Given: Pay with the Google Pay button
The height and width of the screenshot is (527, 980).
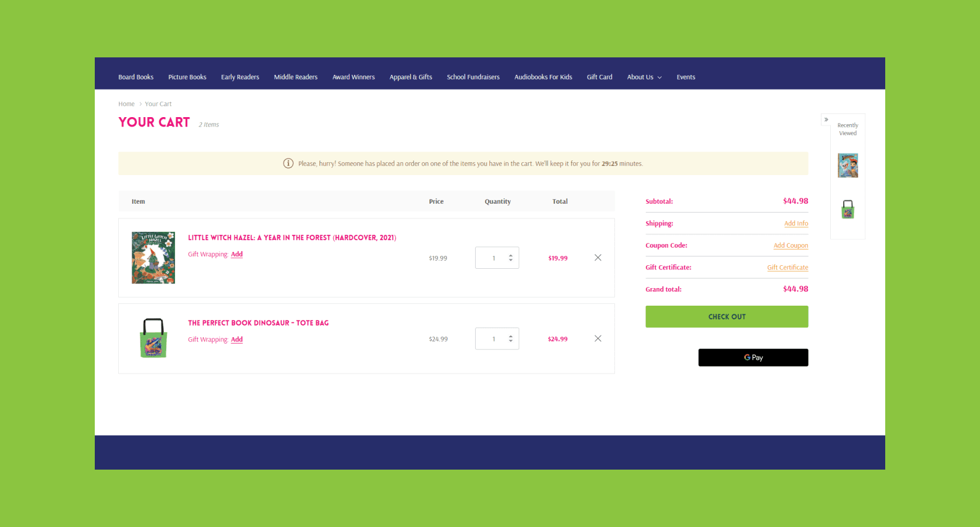Looking at the screenshot, I should pyautogui.click(x=753, y=358).
